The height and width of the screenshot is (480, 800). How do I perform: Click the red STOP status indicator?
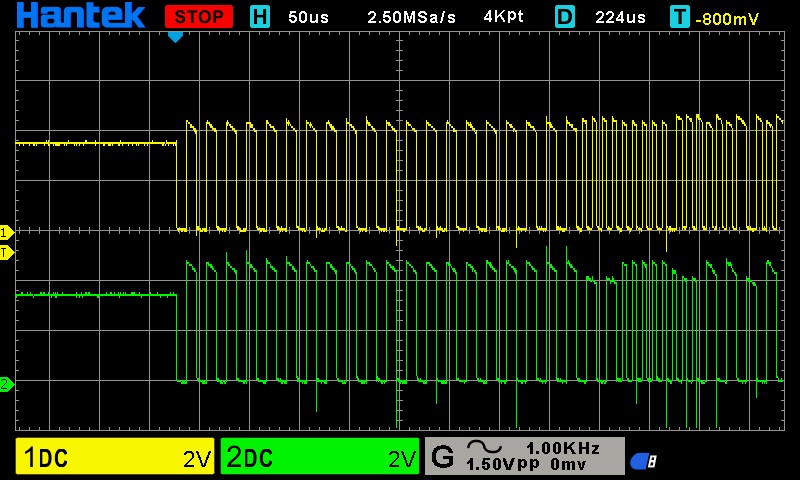coord(199,17)
